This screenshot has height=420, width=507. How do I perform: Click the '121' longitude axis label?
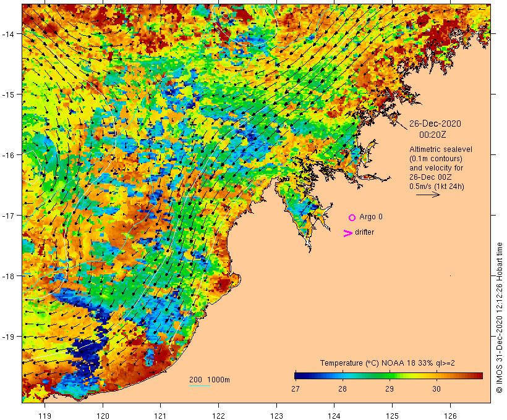(160, 416)
